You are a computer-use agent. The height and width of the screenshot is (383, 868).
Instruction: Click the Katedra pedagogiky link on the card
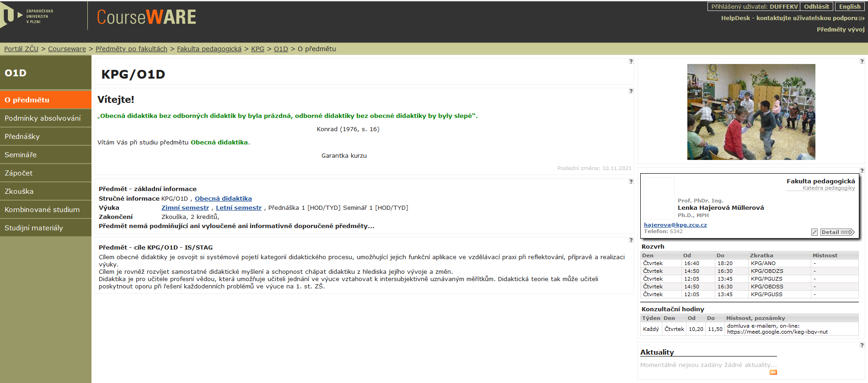click(829, 188)
